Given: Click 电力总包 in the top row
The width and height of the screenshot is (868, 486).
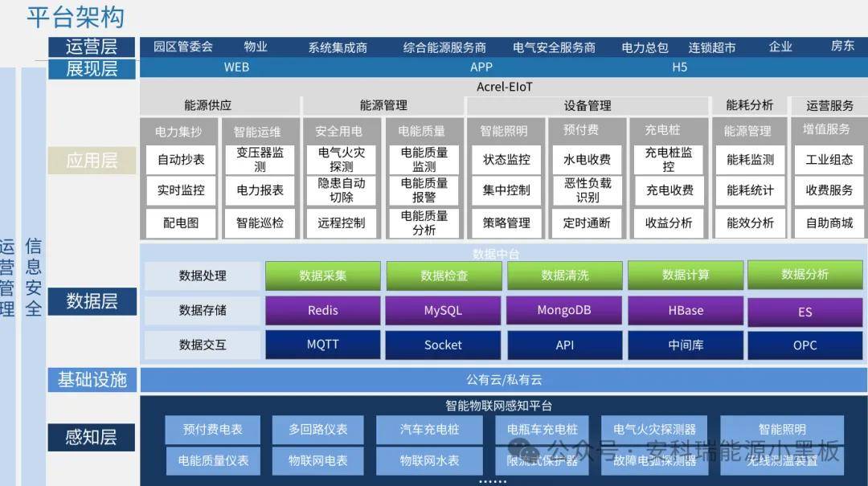Looking at the screenshot, I should (x=645, y=47).
